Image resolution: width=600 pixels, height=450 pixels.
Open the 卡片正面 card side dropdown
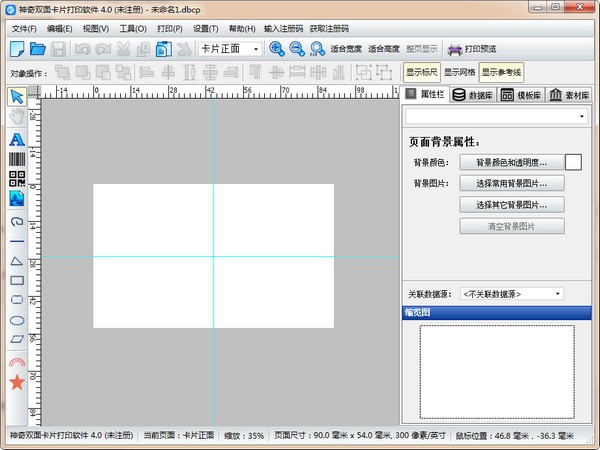tap(229, 48)
